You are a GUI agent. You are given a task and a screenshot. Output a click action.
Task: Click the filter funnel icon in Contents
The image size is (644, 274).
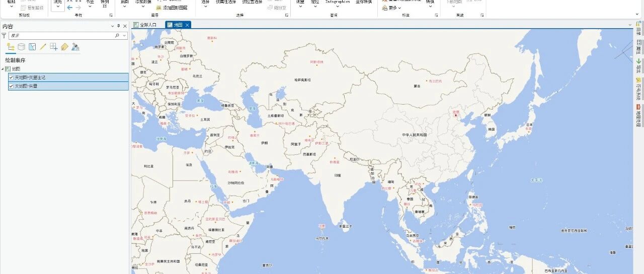point(4,36)
